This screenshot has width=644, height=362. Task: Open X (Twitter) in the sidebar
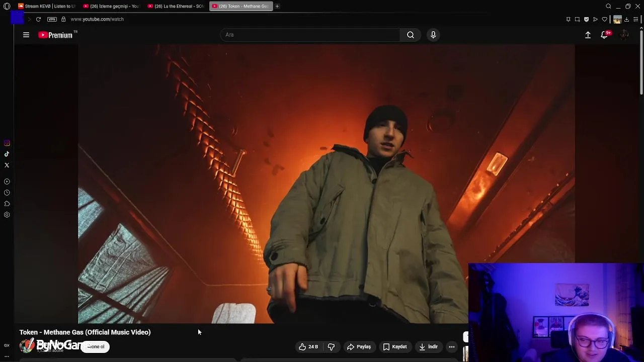(x=7, y=165)
